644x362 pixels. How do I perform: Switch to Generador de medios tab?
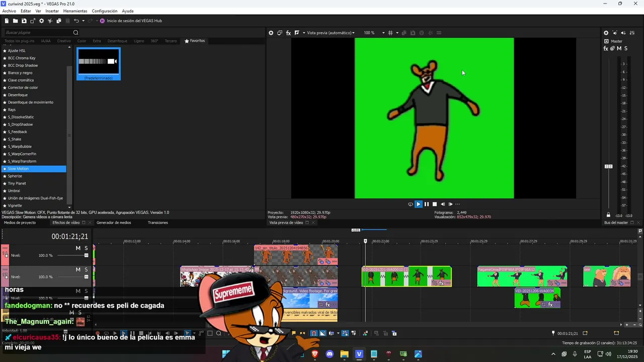point(114,223)
